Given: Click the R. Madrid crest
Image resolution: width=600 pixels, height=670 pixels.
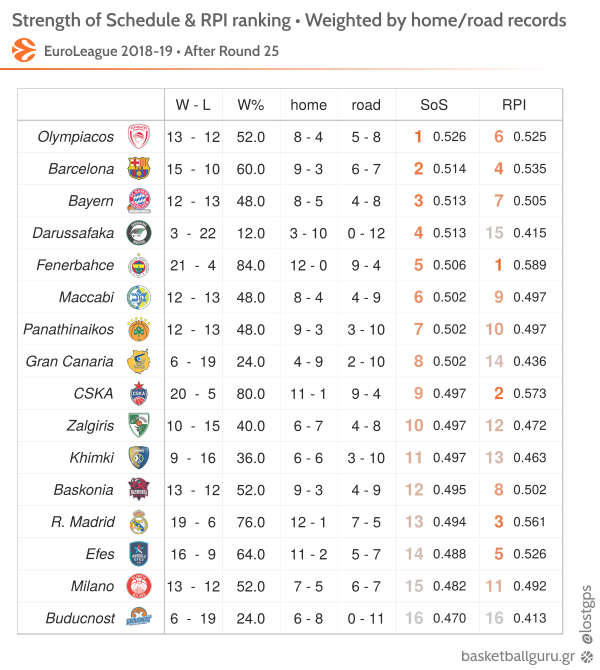Looking at the screenshot, I should click(138, 522).
